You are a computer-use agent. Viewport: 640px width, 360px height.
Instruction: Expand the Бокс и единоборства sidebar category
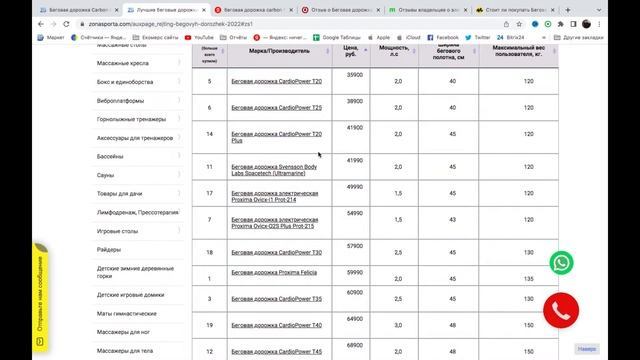coord(179,82)
